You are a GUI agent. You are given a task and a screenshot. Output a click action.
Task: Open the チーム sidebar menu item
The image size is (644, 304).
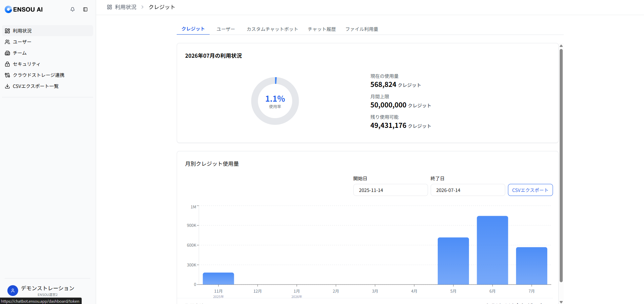coord(47,53)
